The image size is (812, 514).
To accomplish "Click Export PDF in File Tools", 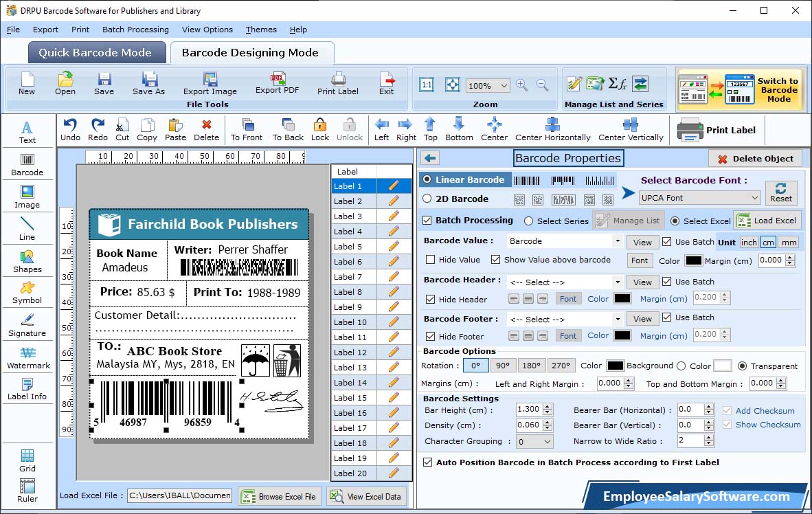I will [277, 83].
